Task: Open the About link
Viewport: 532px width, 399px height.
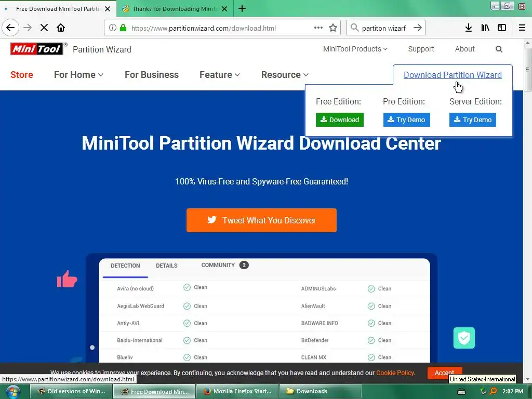Action: click(x=465, y=49)
